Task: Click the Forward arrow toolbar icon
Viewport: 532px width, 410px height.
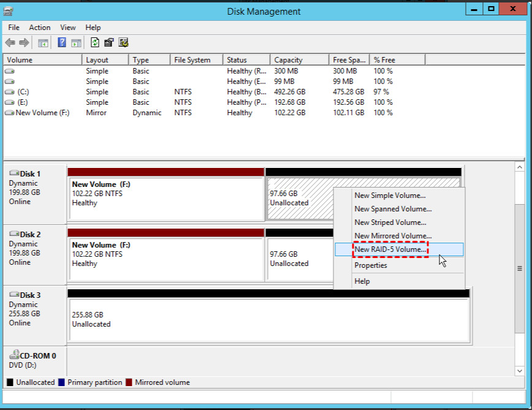Action: (24, 43)
